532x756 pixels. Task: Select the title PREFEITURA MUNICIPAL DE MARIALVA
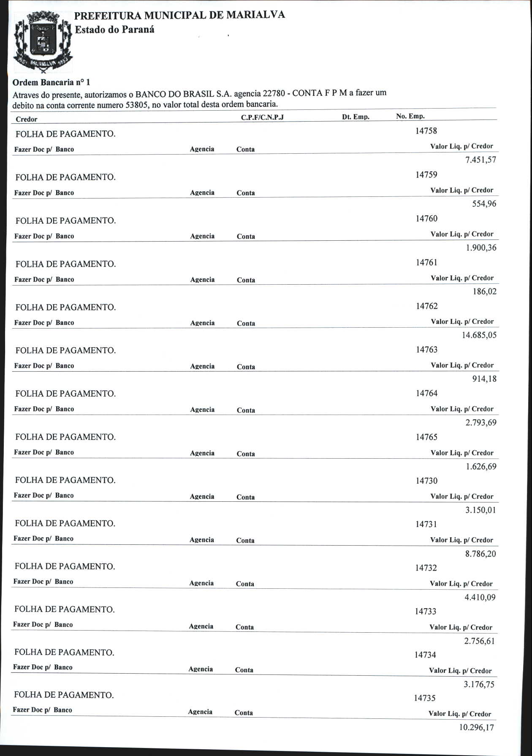coord(180,15)
